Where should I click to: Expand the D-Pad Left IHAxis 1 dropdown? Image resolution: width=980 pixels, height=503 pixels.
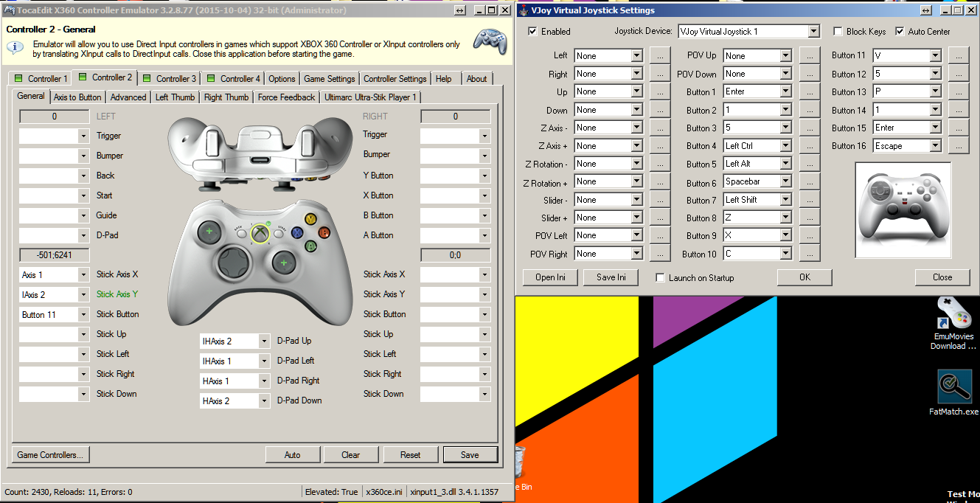[x=264, y=361]
